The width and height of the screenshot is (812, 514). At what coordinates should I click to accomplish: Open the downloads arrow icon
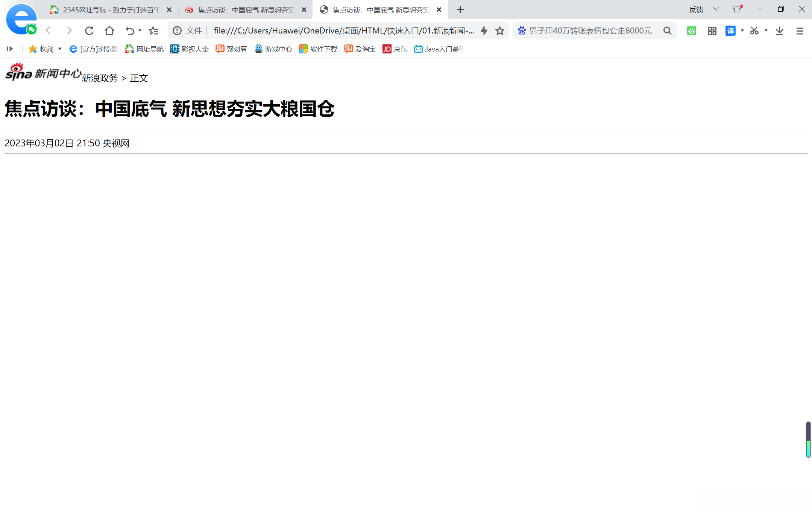(x=780, y=30)
